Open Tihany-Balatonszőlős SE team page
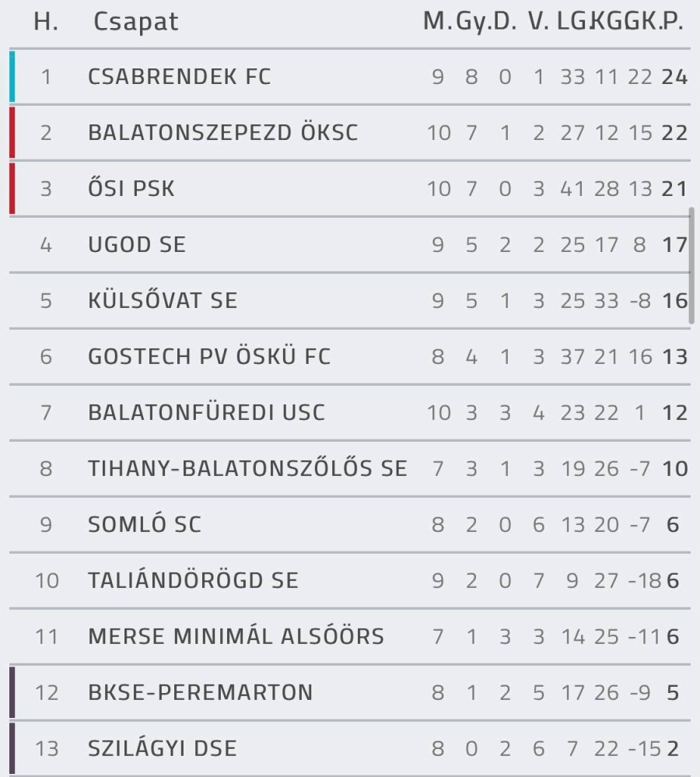The height and width of the screenshot is (777, 700). click(x=247, y=469)
